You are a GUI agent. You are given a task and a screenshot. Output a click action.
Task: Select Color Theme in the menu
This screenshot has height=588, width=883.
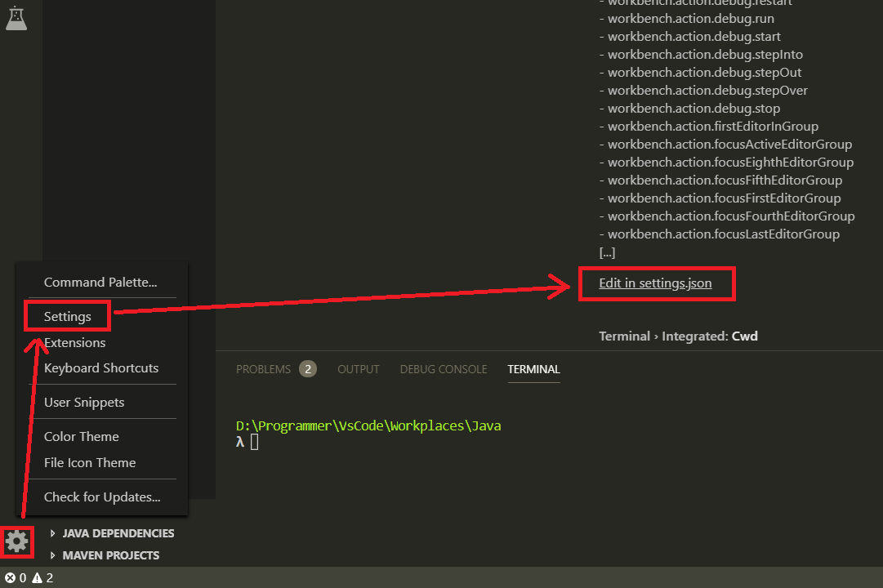(81, 436)
